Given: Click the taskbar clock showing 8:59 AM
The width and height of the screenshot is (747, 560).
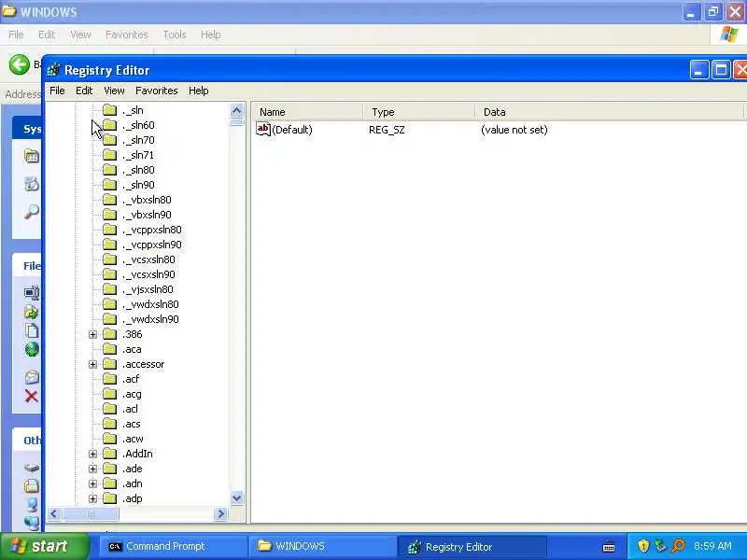Looking at the screenshot, I should 712,546.
